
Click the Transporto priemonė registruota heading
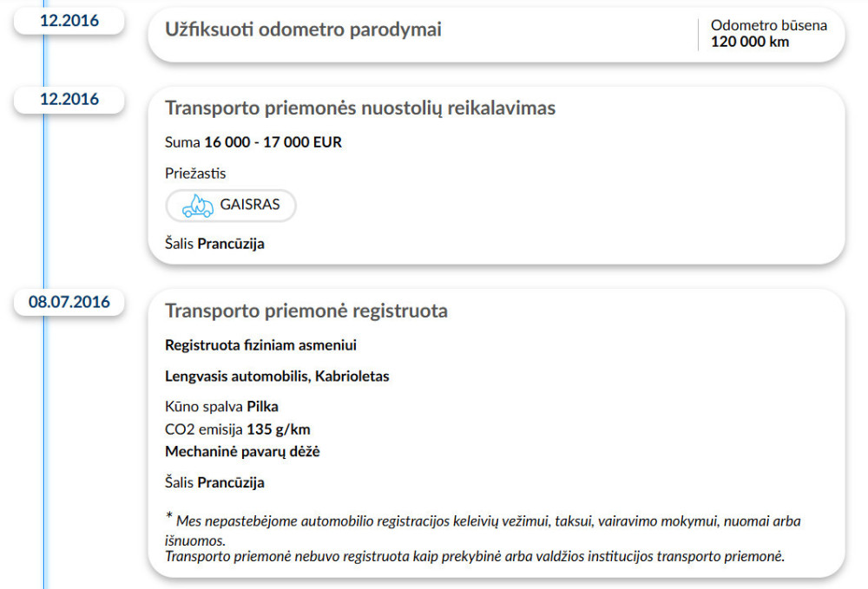click(306, 311)
